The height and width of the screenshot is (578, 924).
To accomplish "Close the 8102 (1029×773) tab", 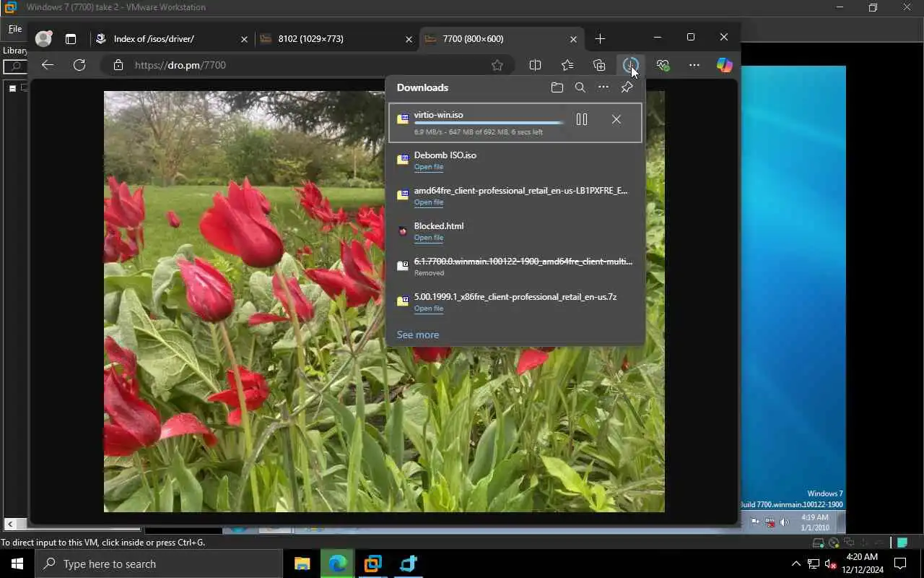I will (409, 39).
